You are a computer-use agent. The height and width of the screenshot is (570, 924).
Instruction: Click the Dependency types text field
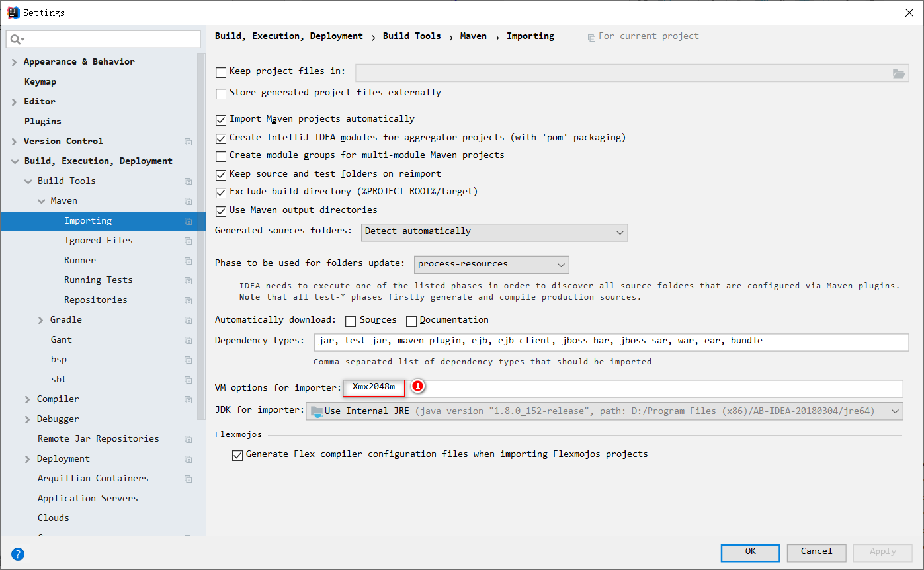tap(611, 342)
